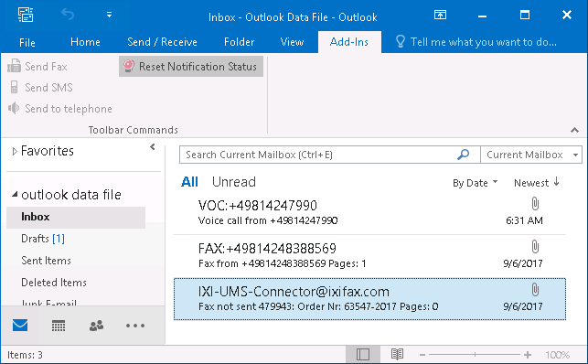Click attachment paperclip on FAX message

point(535,247)
